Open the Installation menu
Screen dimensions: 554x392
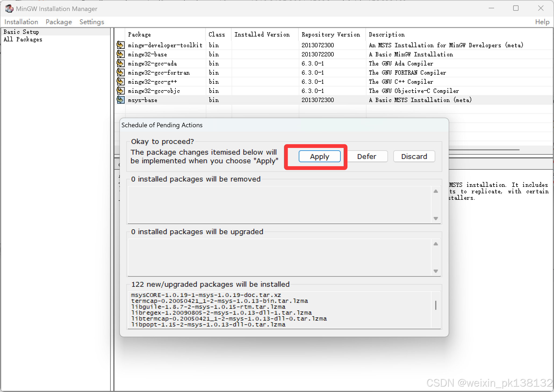click(21, 22)
